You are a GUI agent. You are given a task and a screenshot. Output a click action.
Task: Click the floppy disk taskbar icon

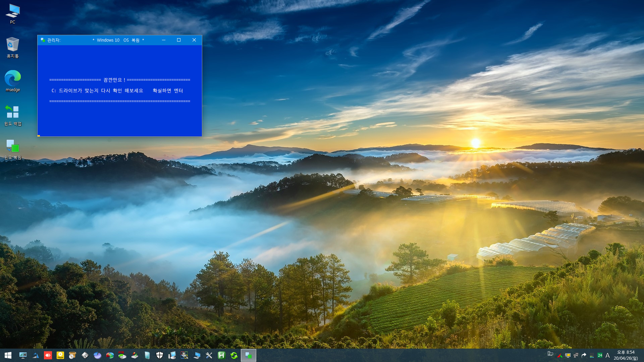[x=85, y=355]
